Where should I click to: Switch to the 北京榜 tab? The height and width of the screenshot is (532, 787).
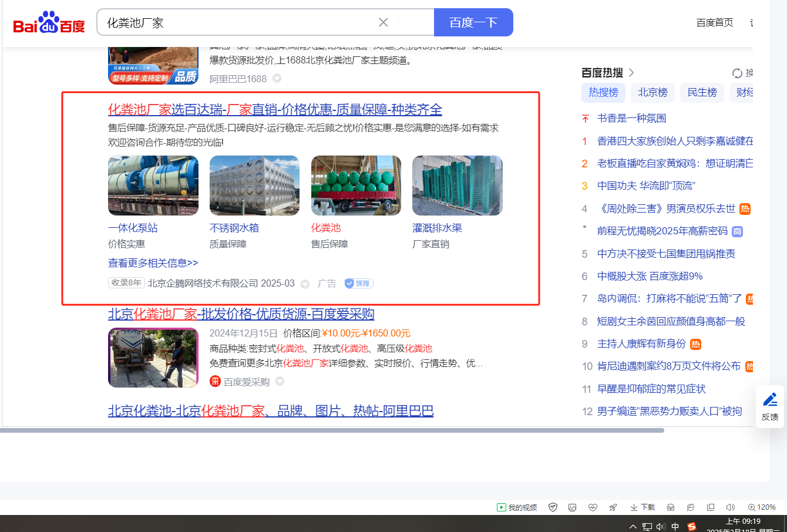point(653,92)
